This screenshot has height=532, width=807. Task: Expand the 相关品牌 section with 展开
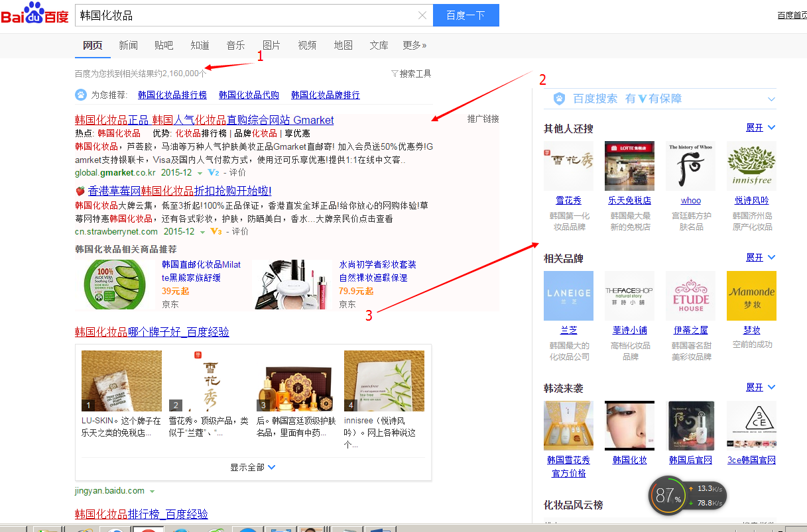tap(761, 257)
